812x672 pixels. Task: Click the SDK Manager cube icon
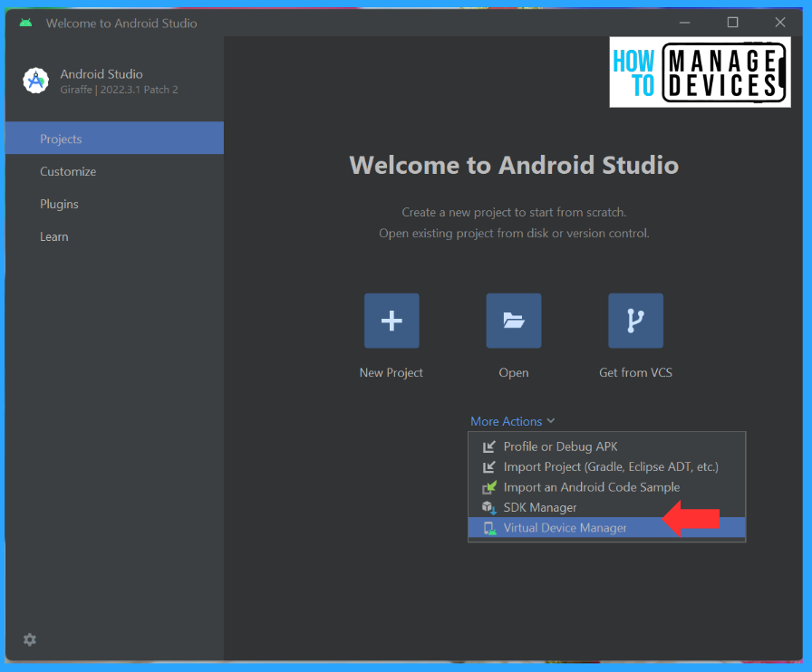coord(488,507)
